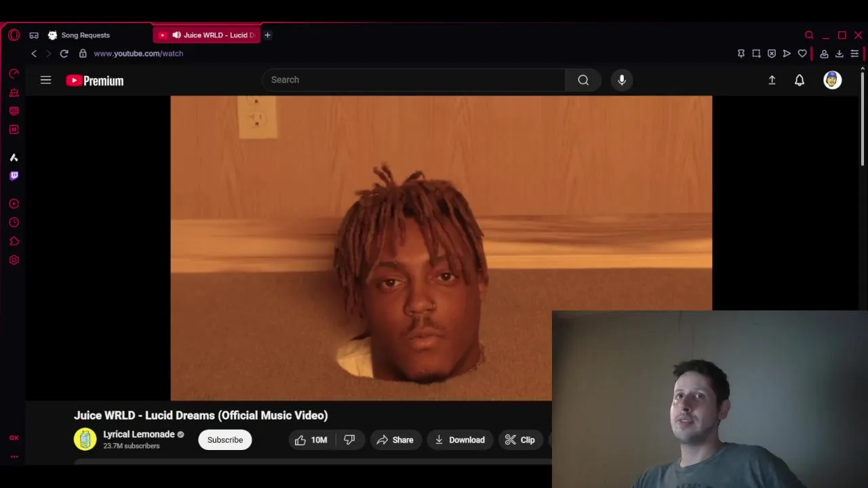The width and height of the screenshot is (868, 488).
Task: Download the video
Action: coord(460,440)
